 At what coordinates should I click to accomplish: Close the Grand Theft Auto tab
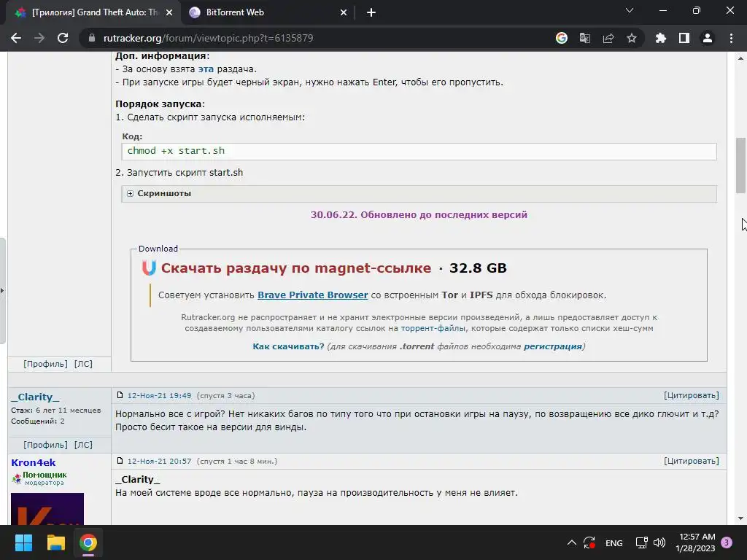[169, 12]
